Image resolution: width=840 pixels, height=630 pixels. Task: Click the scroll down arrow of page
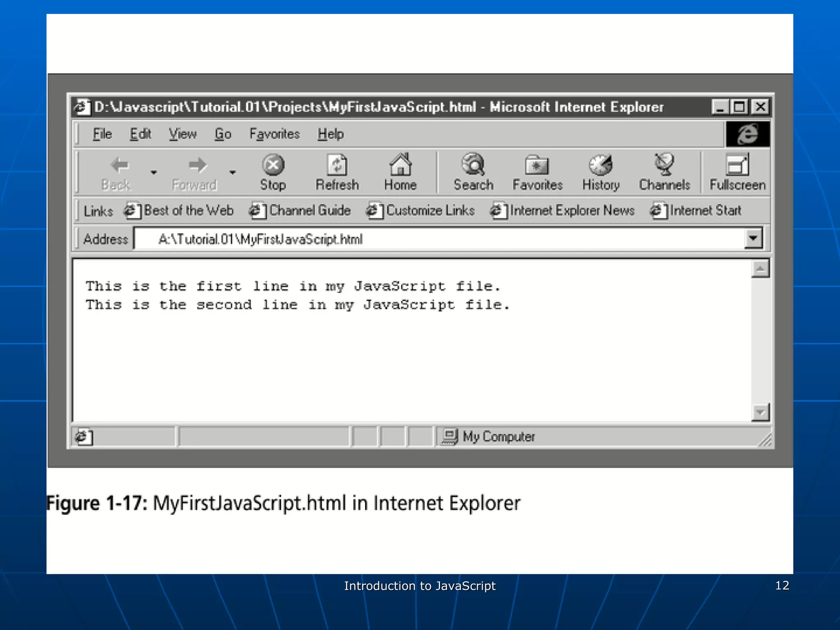[760, 412]
